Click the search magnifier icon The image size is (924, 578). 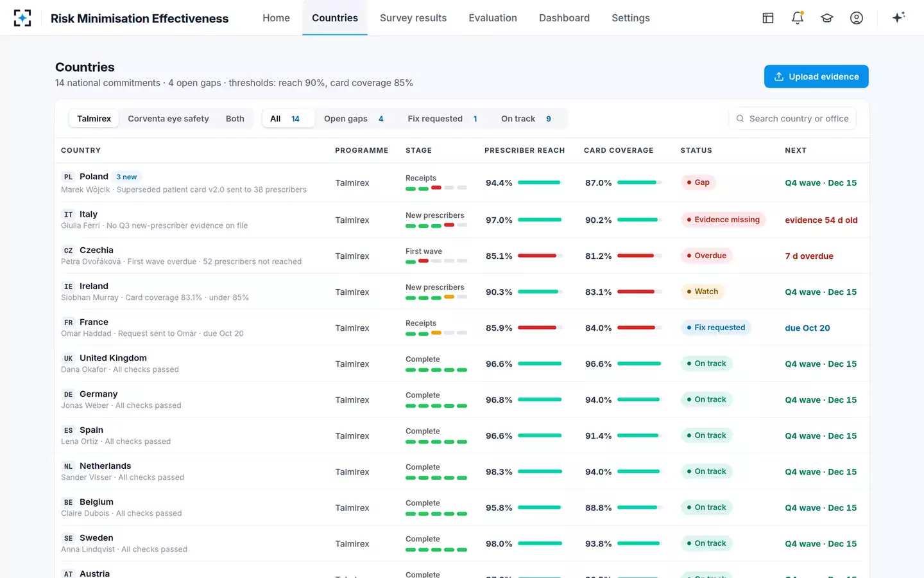pyautogui.click(x=740, y=119)
